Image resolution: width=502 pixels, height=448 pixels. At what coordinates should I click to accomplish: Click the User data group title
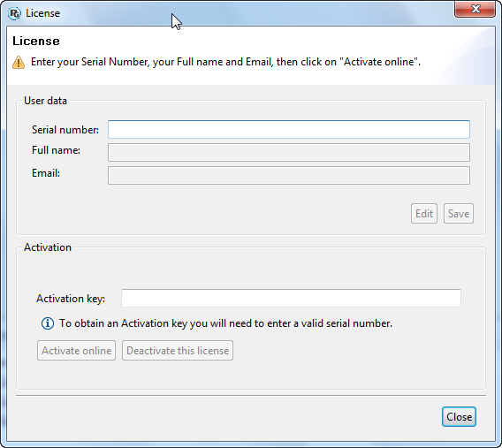pos(45,101)
